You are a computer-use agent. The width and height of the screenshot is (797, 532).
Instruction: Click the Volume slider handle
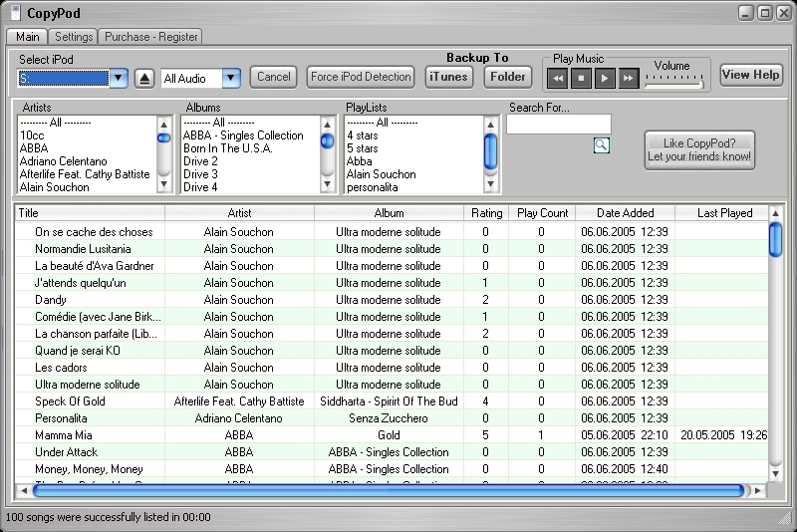pos(701,83)
